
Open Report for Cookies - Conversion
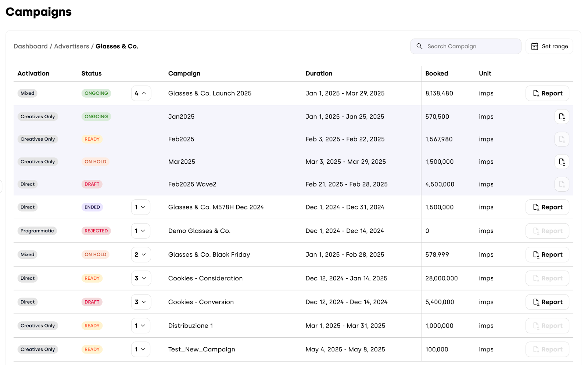pyautogui.click(x=547, y=302)
